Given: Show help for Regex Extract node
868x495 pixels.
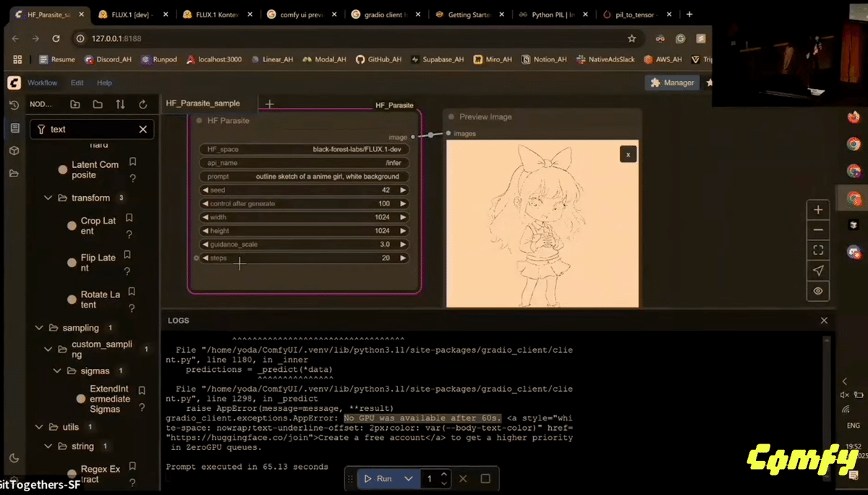Looking at the screenshot, I should 133,483.
